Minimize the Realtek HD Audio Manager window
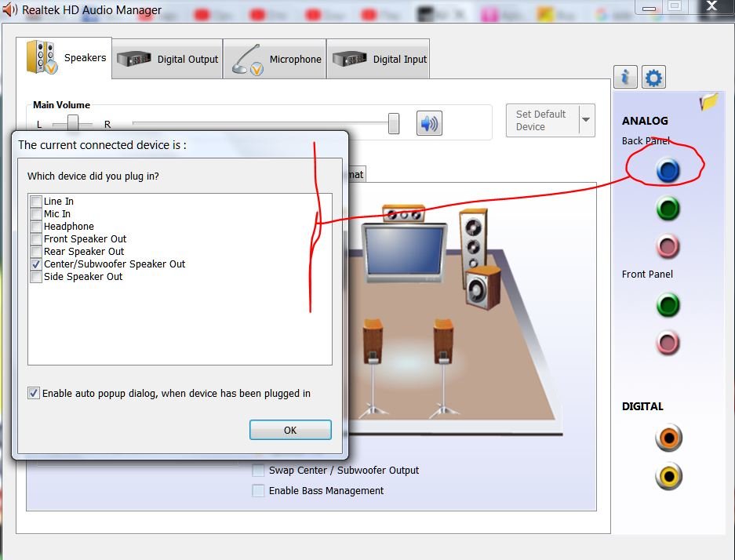This screenshot has width=735, height=560. (x=649, y=7)
